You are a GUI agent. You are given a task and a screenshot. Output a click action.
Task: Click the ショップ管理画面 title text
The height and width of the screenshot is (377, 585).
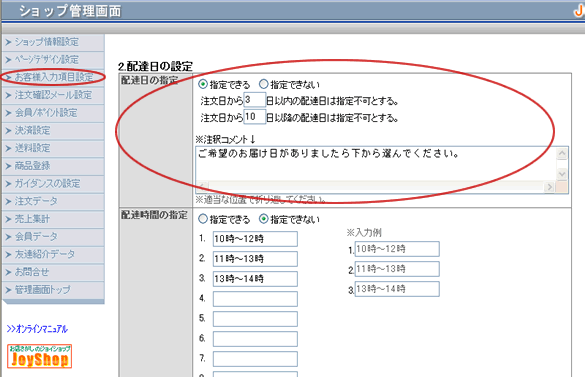click(70, 11)
